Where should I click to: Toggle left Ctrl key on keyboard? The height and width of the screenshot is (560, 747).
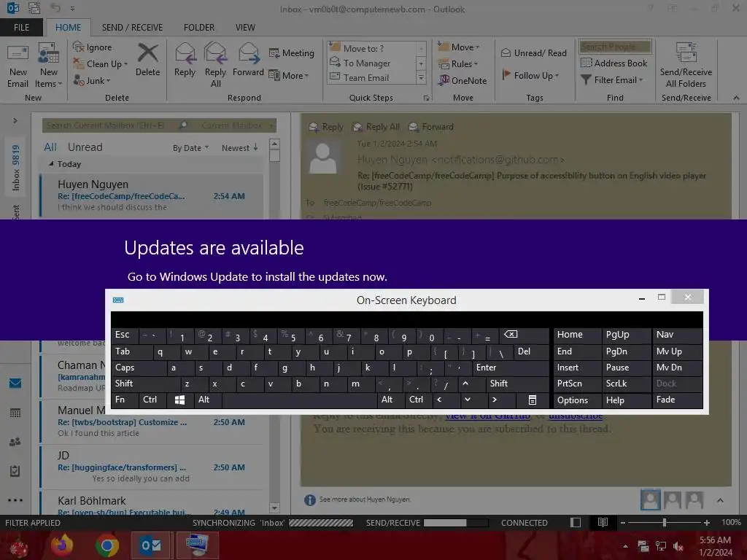click(x=152, y=400)
